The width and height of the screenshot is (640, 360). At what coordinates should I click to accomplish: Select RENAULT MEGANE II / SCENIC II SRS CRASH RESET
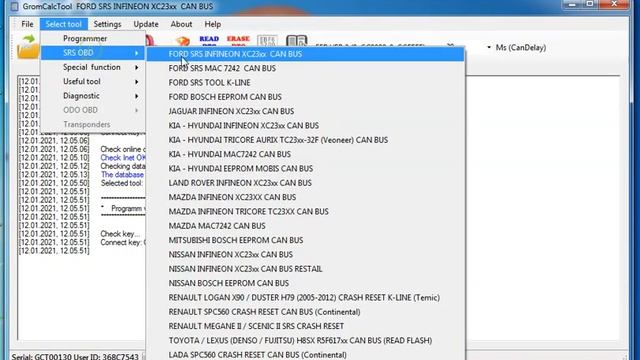305,326
